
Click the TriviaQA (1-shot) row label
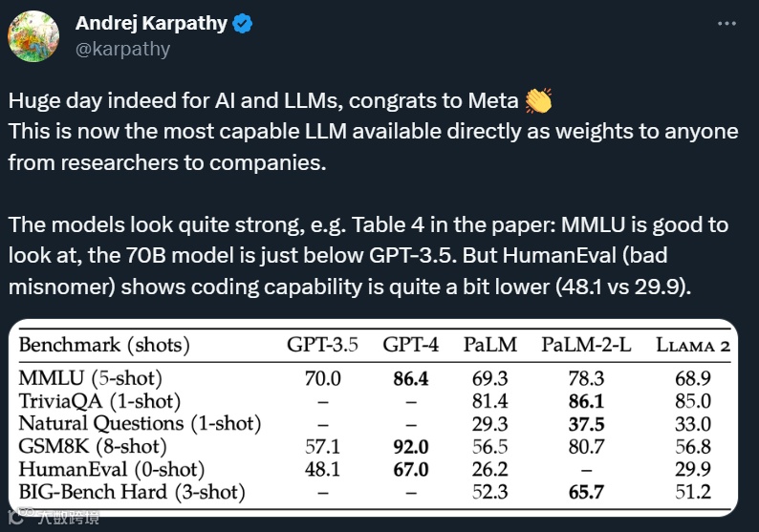pos(99,401)
